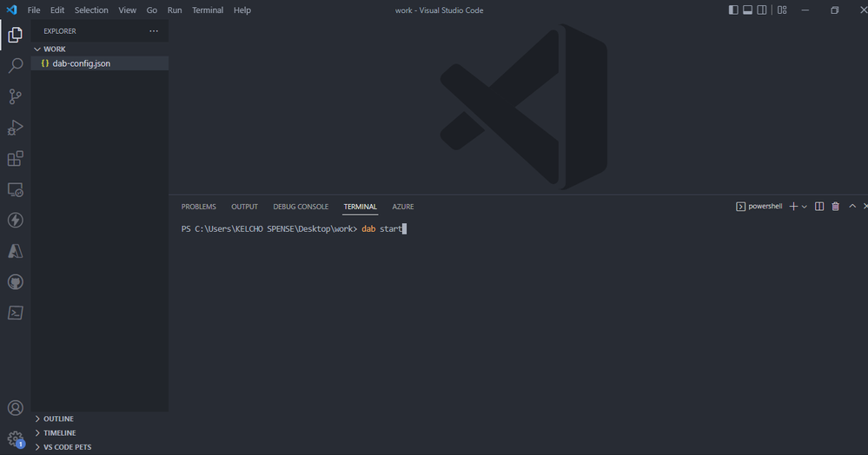Viewport: 868px width, 455px height.
Task: Open the Selection menu
Action: pos(91,10)
